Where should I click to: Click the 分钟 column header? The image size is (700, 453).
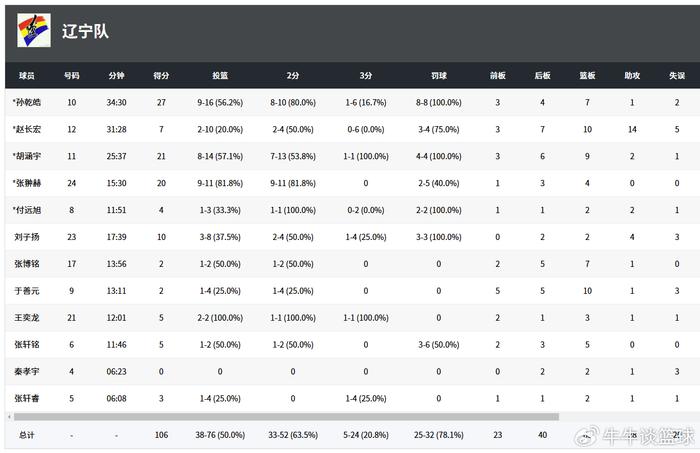[x=116, y=75]
